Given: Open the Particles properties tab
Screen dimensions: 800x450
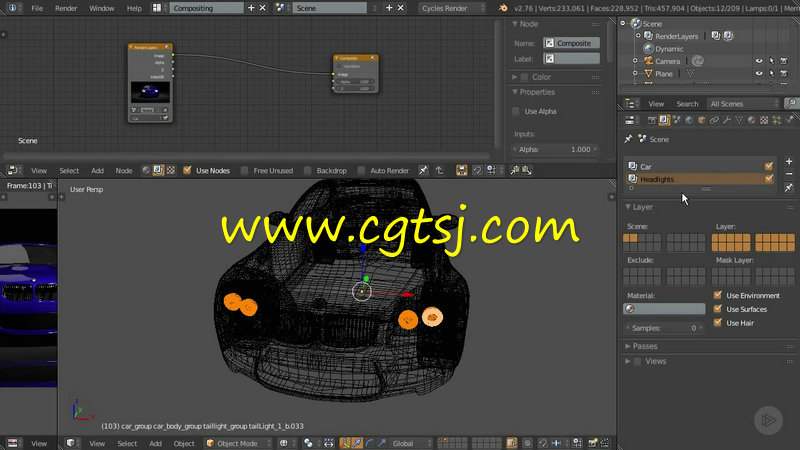Looking at the screenshot, I should 777,120.
